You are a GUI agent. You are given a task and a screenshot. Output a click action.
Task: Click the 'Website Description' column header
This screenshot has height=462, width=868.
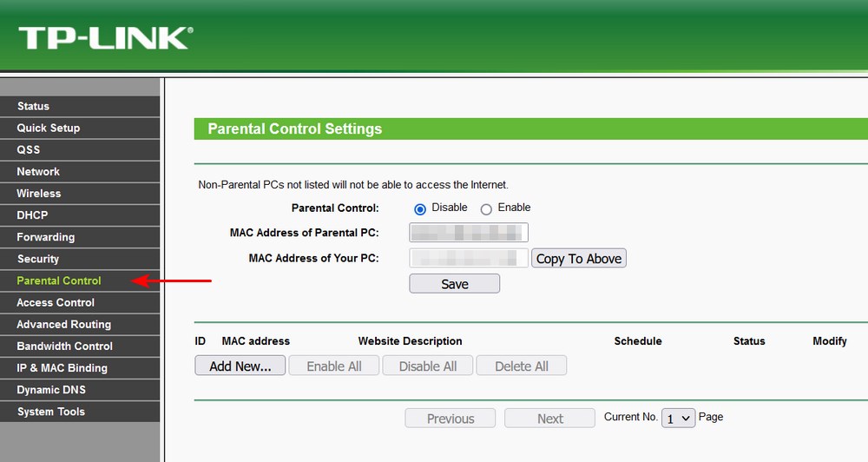click(411, 341)
